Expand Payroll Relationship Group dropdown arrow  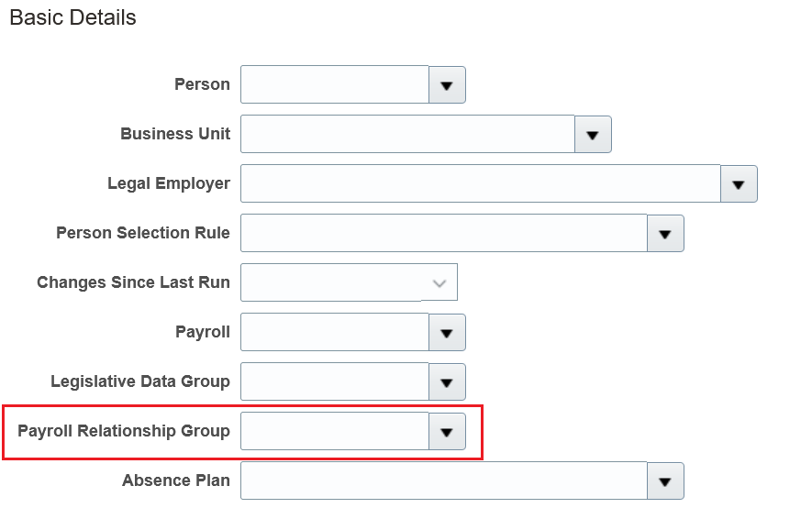[447, 431]
